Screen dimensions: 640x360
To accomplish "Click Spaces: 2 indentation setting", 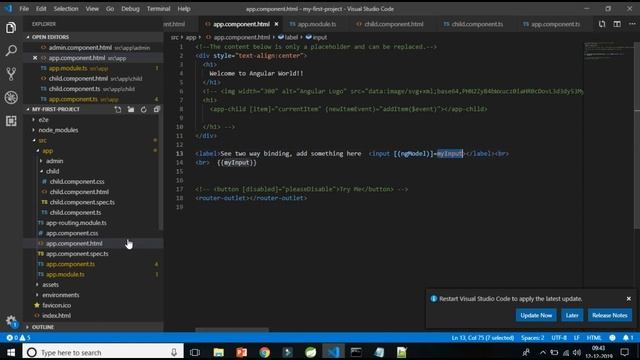I will pos(532,338).
